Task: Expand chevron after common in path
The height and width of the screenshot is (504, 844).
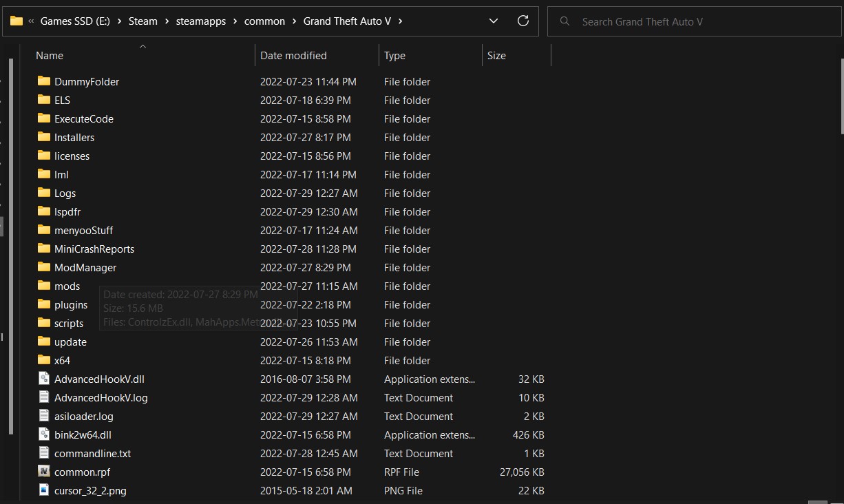Action: click(294, 21)
